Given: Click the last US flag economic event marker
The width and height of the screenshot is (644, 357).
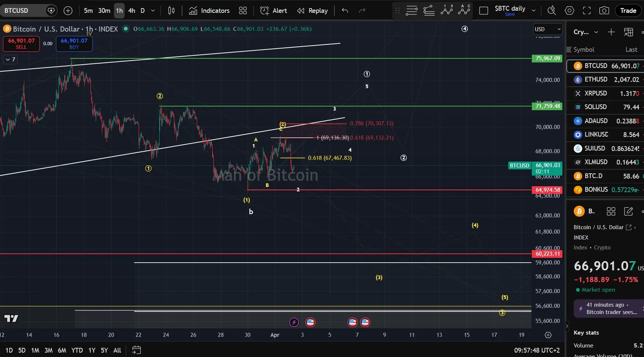Looking at the screenshot, I should coord(365,322).
